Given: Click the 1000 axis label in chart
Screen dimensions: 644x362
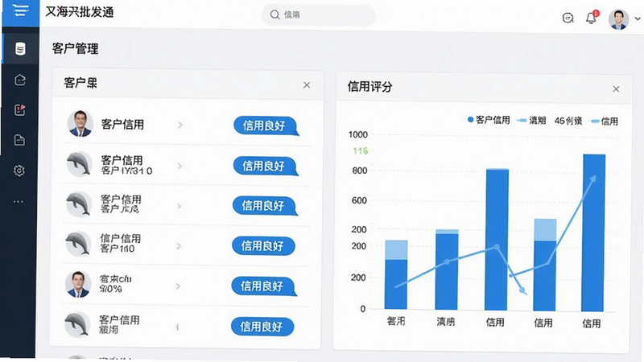Looking at the screenshot, I should click(357, 134).
